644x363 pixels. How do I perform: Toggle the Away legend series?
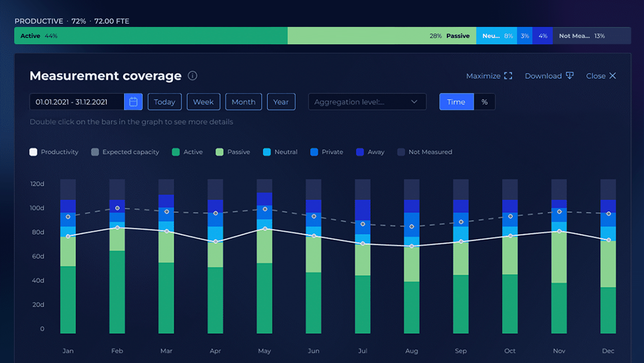point(370,152)
